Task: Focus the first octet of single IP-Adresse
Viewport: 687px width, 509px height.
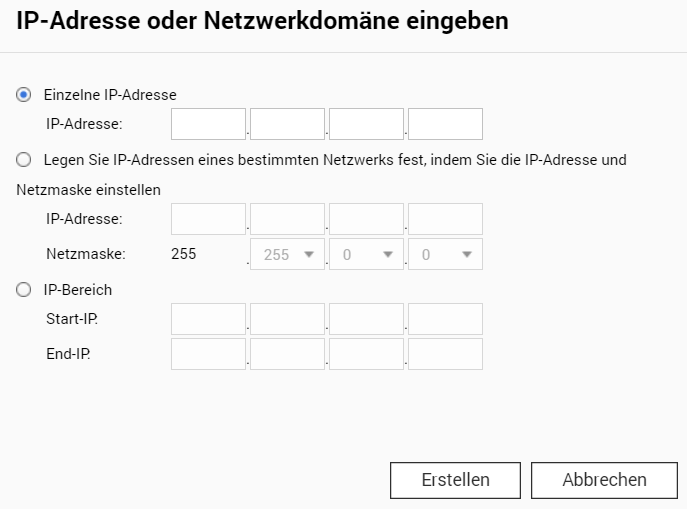Action: pyautogui.click(x=208, y=124)
